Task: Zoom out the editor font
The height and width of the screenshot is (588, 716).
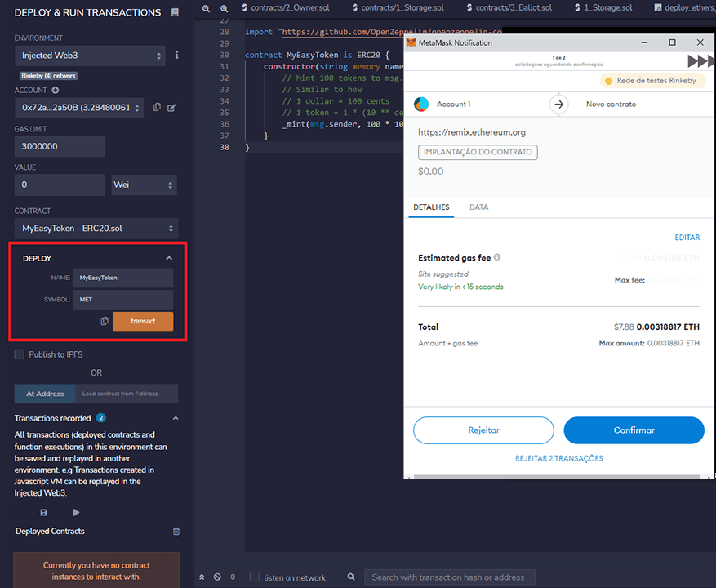Action: (207, 8)
